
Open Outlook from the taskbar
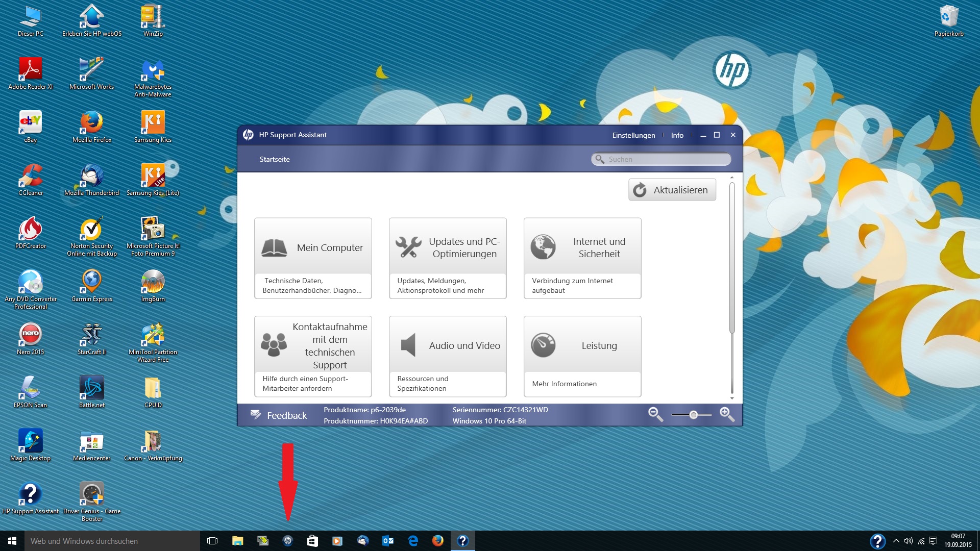(388, 541)
